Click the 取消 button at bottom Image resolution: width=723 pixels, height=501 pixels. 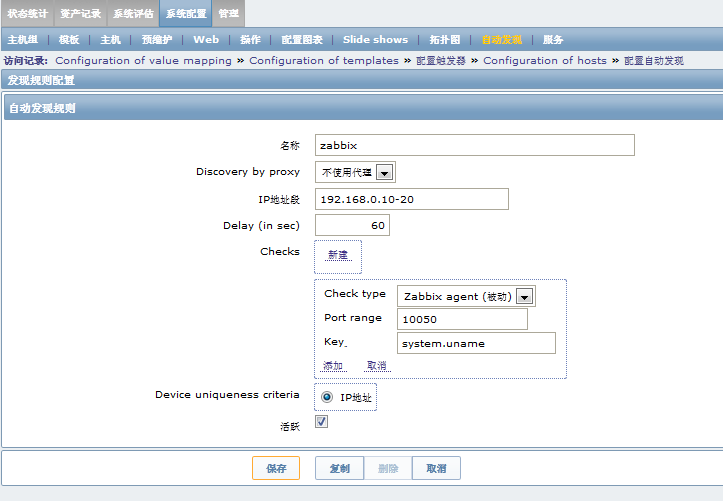436,468
